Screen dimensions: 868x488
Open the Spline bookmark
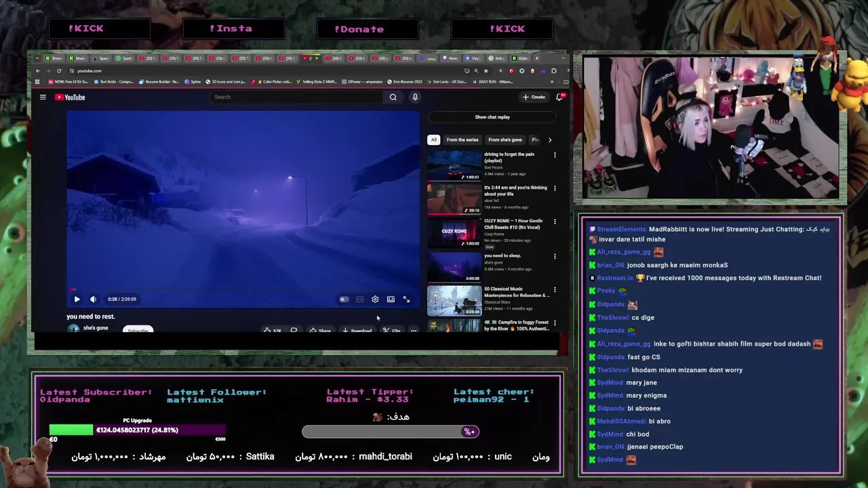[193, 81]
